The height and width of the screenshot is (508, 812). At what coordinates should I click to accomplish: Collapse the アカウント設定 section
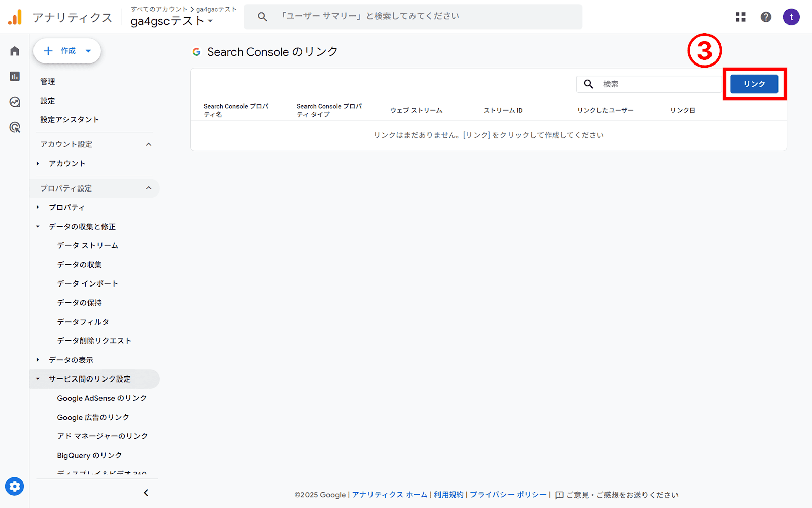(148, 144)
